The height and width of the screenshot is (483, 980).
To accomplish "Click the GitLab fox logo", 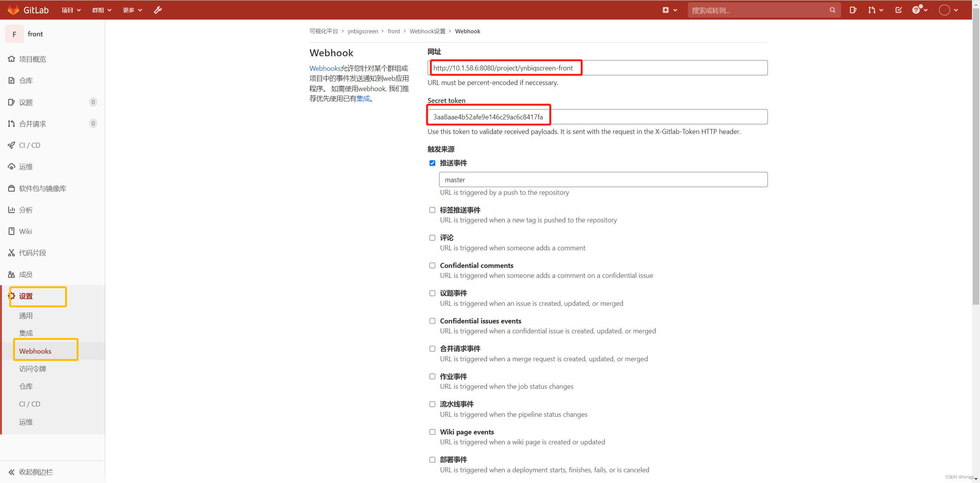I will 13,10.
